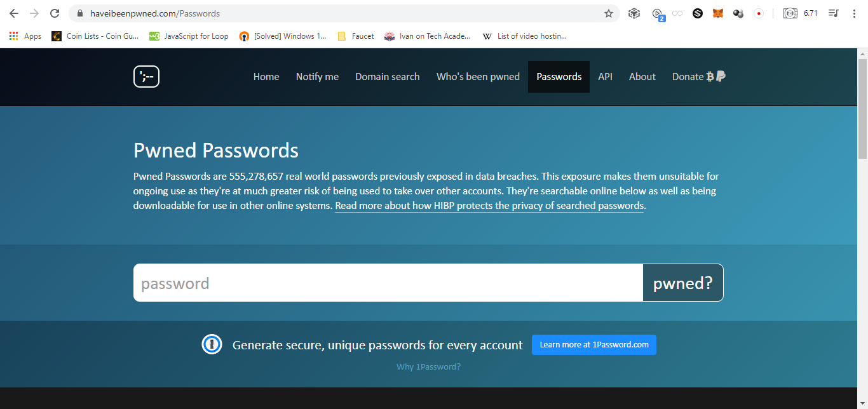Open the Who's been pwned page
Screen dimensions: 868x409
click(478, 77)
